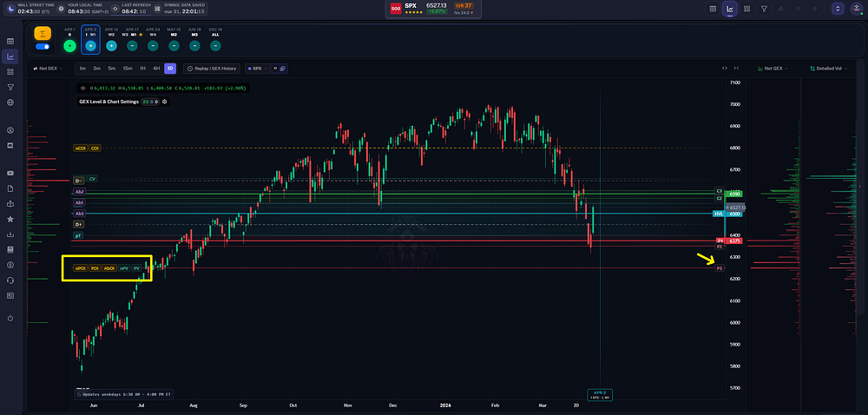868x415 pixels.
Task: Open grid view in top-right toolbar
Action: click(x=746, y=9)
